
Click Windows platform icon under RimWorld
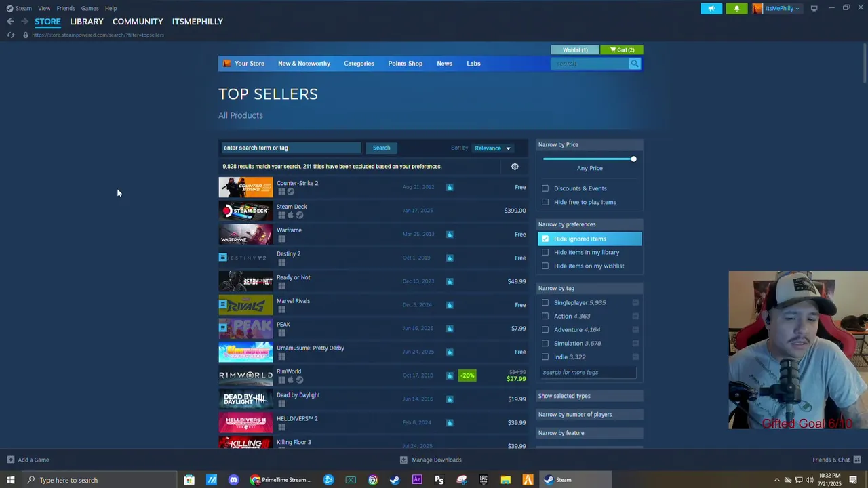pos(281,380)
